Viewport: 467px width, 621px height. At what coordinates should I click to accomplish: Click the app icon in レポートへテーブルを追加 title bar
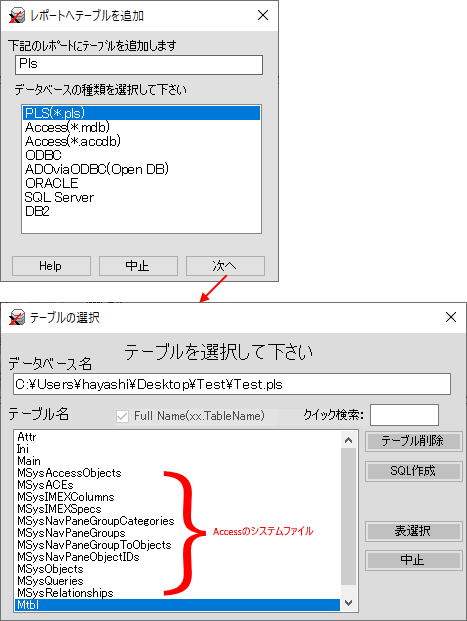17,16
